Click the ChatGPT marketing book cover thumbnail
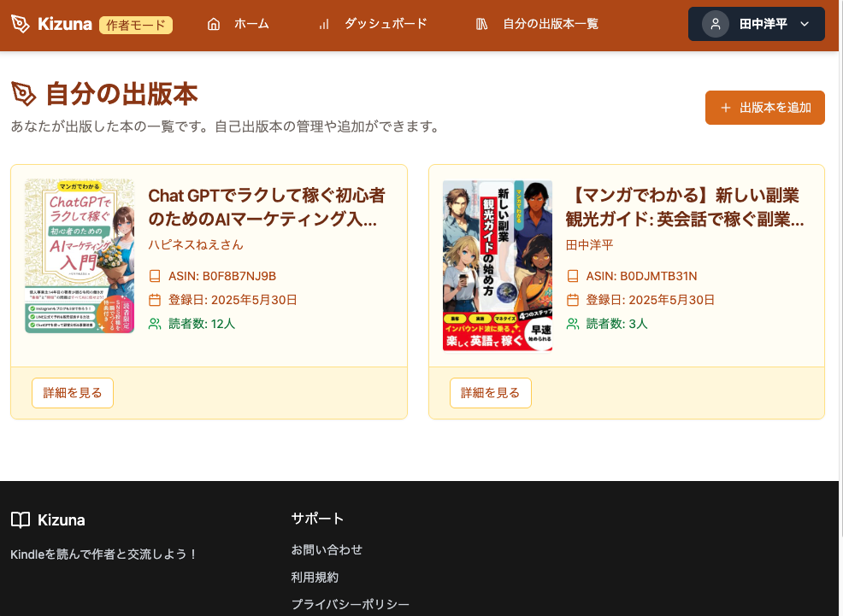The image size is (843, 616). (80, 256)
